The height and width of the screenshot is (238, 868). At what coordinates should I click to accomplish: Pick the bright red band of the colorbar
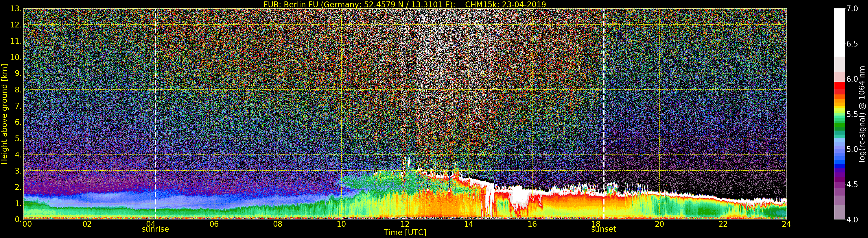(839, 85)
